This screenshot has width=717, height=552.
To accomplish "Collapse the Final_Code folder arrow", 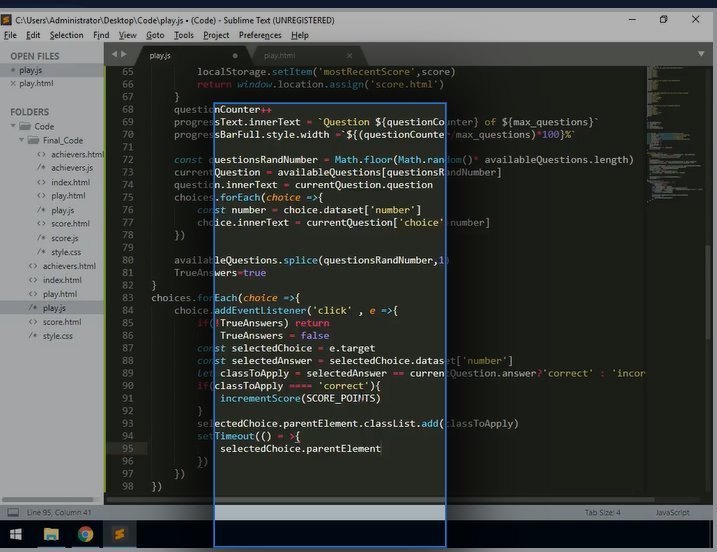I will point(21,140).
